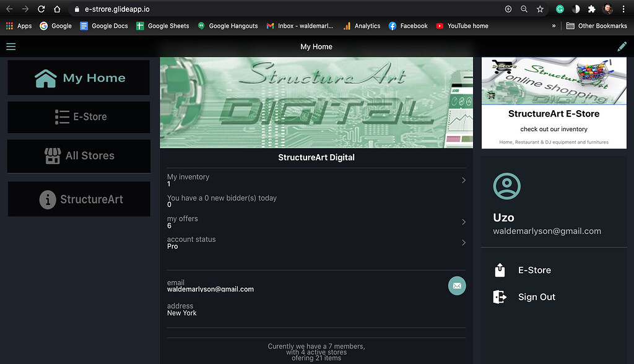The width and height of the screenshot is (634, 364).
Task: Select the Sign Out icon
Action: coord(500,297)
